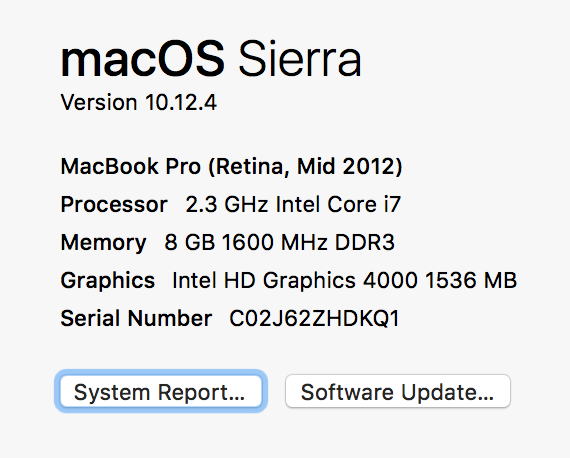This screenshot has width=570, height=458.
Task: Click the bold macOS title word
Action: 142,59
